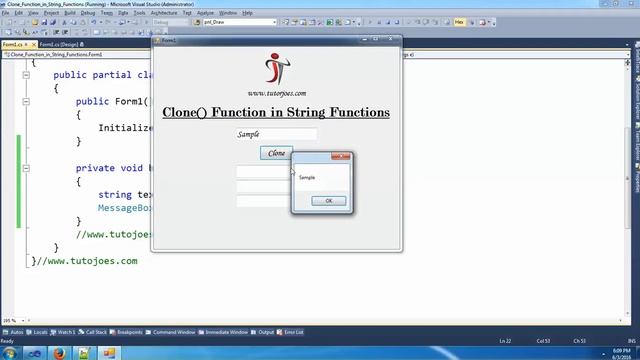Click the Save All toolbar icon
Viewport: 640px width, 360px height.
[x=53, y=22]
